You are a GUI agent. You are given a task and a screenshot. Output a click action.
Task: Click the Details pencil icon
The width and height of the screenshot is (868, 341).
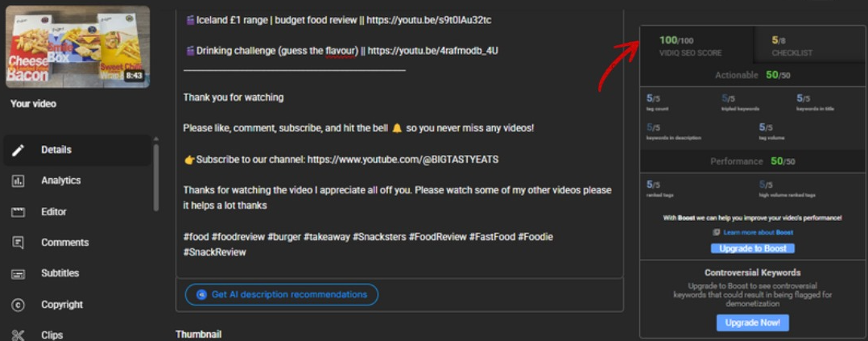(18, 150)
